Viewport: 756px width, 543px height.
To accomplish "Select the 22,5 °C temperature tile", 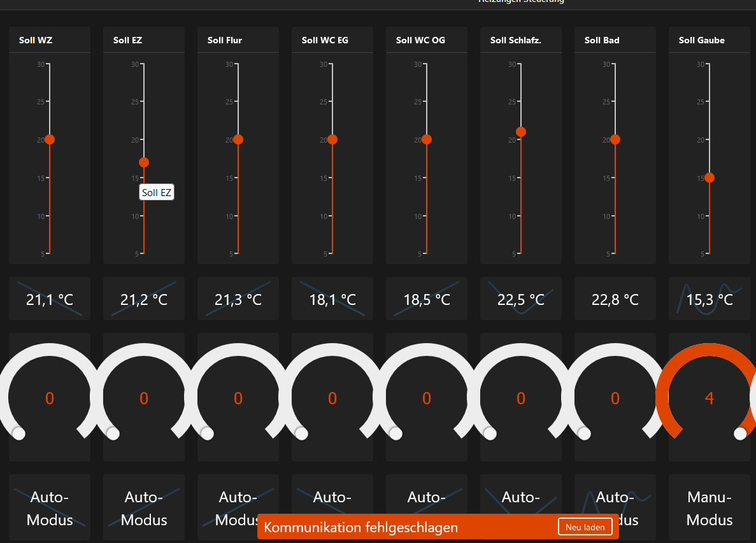I will (521, 299).
